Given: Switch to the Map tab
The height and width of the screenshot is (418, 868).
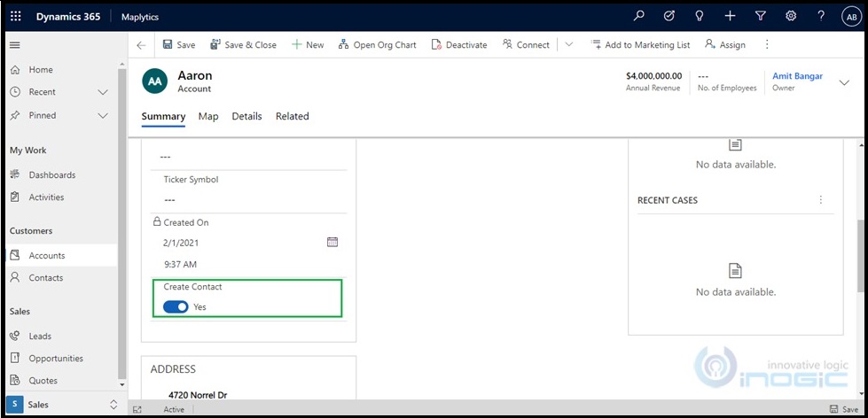Looking at the screenshot, I should 208,116.
